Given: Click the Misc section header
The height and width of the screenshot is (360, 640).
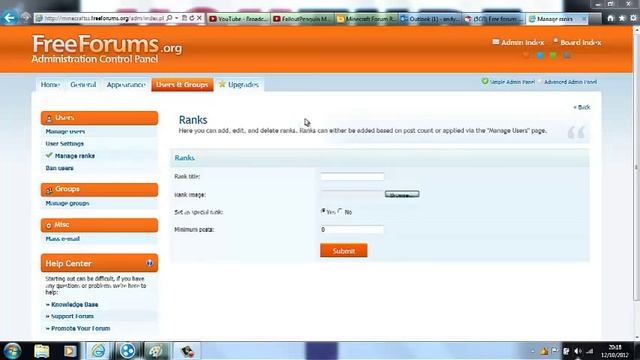Looking at the screenshot, I should tap(99, 225).
